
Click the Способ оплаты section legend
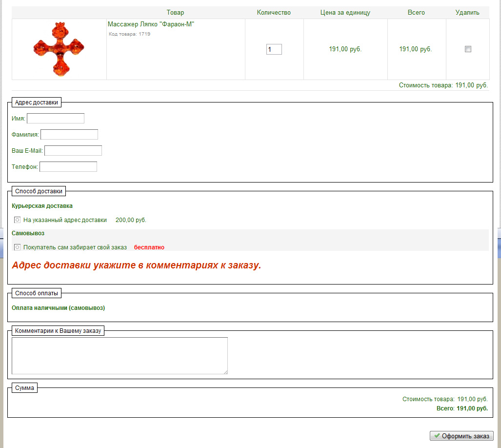tap(37, 293)
